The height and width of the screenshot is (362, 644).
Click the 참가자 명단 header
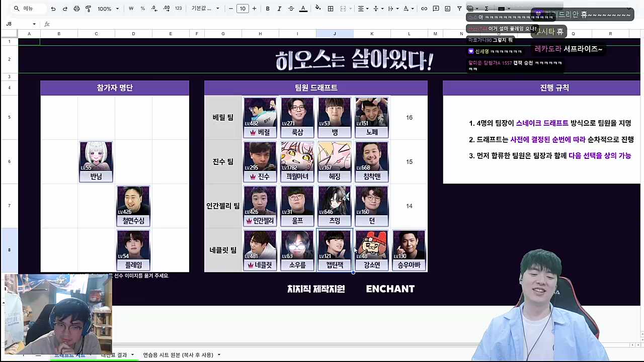point(115,87)
